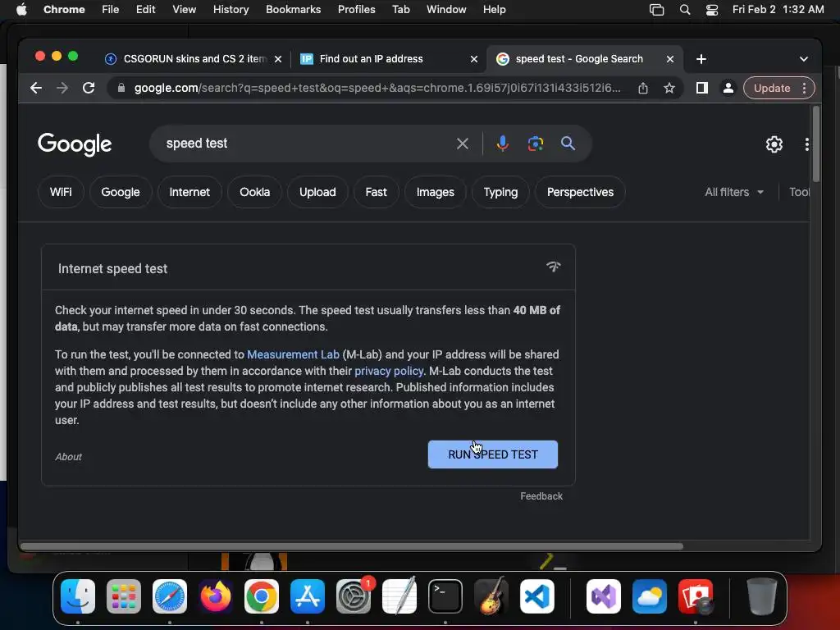
Task: Open the Bookmarks menu
Action: (293, 10)
